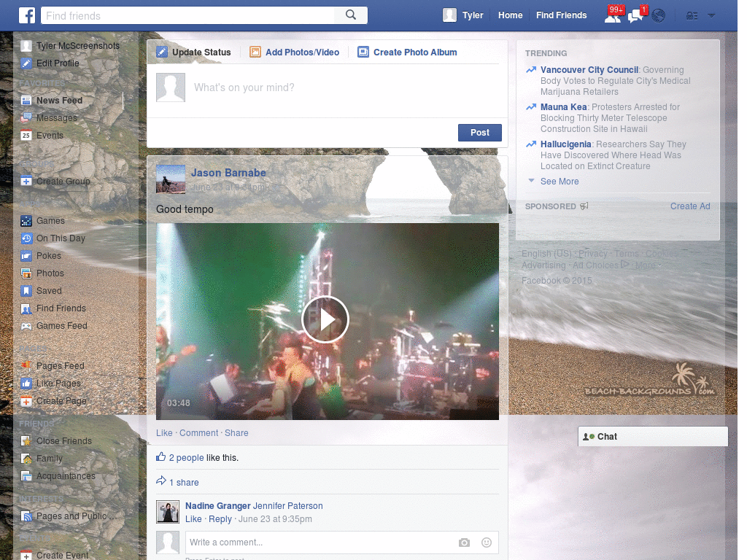The image size is (747, 560).
Task: Click the Create Page icon
Action: click(x=26, y=401)
